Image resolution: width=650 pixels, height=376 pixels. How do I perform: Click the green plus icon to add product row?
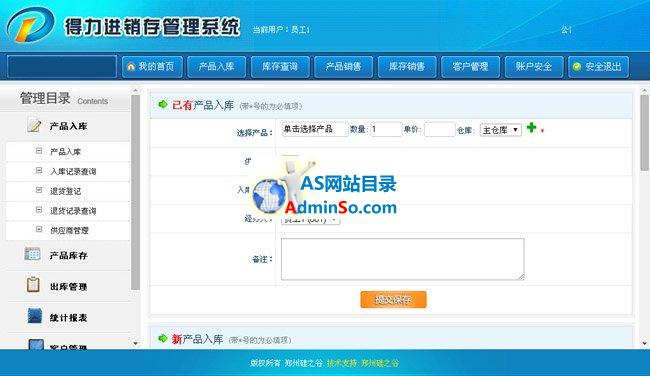531,128
